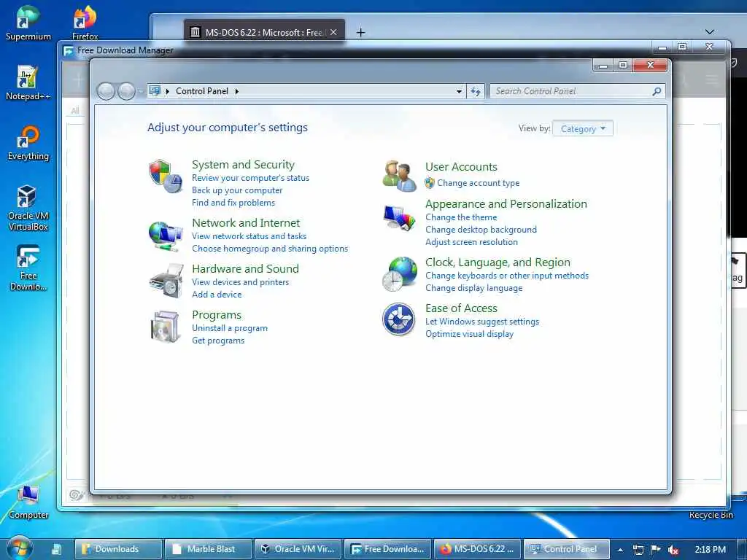Click the search magnifier in Control Panel

(x=657, y=91)
